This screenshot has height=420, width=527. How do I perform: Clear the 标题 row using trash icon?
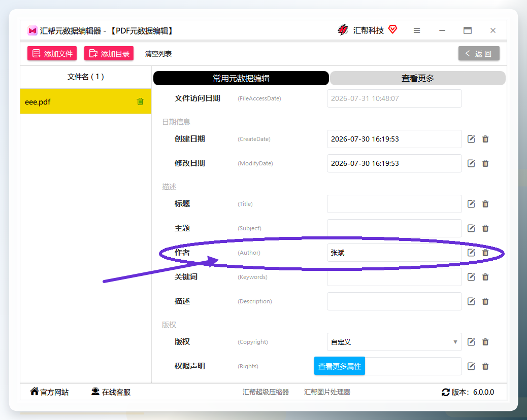point(485,204)
